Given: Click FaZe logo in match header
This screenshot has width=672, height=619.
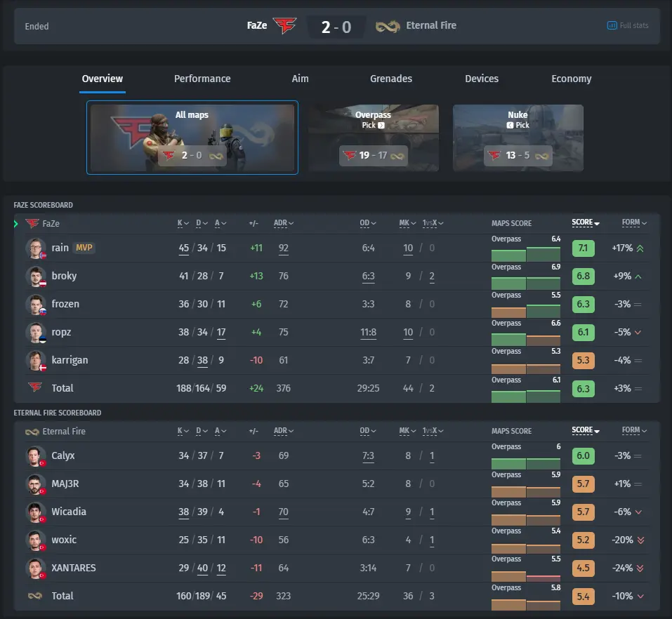Looking at the screenshot, I should point(284,25).
